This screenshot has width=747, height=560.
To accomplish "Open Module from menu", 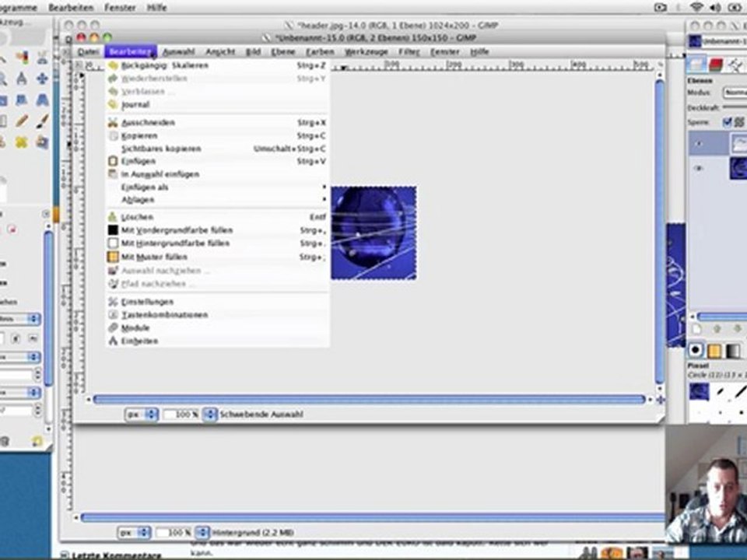I will coord(217,327).
